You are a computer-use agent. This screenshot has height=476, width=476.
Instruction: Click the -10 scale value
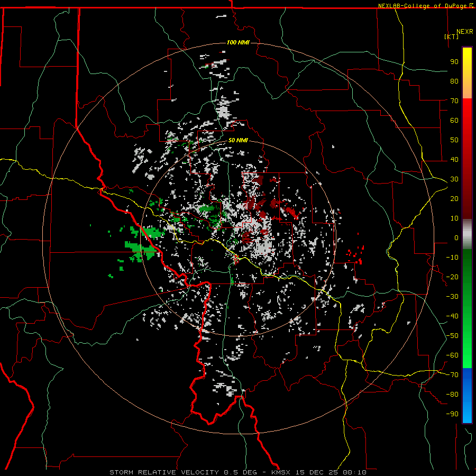[452, 258]
